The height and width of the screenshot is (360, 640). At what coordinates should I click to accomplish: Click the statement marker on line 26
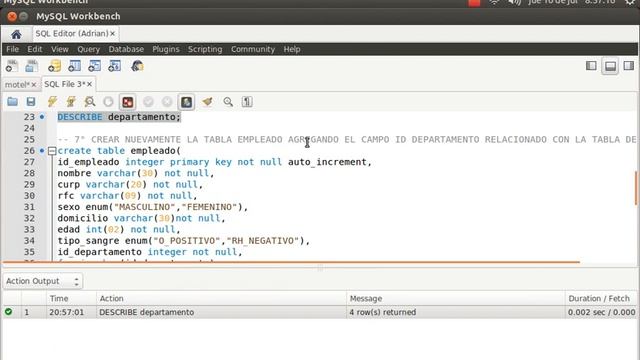[42, 151]
